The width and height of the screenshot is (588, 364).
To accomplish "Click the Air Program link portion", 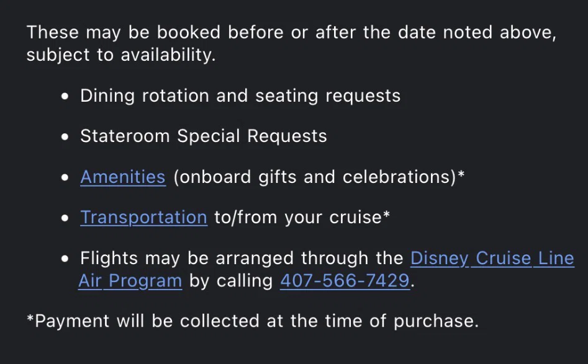I will (130, 280).
